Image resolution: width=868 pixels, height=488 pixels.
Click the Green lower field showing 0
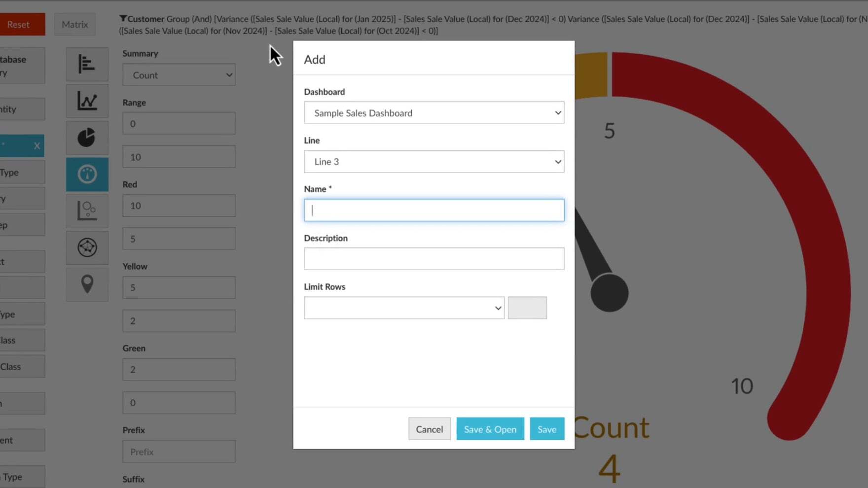click(179, 403)
